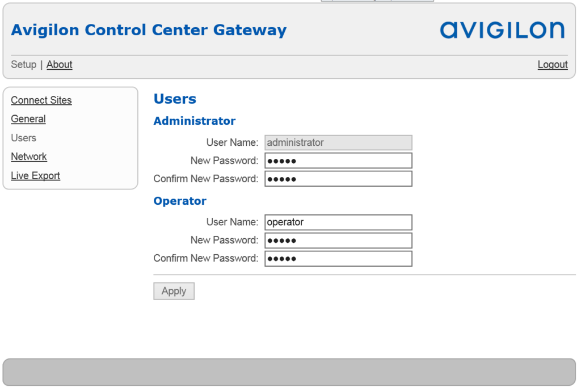581x392 pixels.
Task: Click the Administrator User Name field
Action: click(338, 142)
